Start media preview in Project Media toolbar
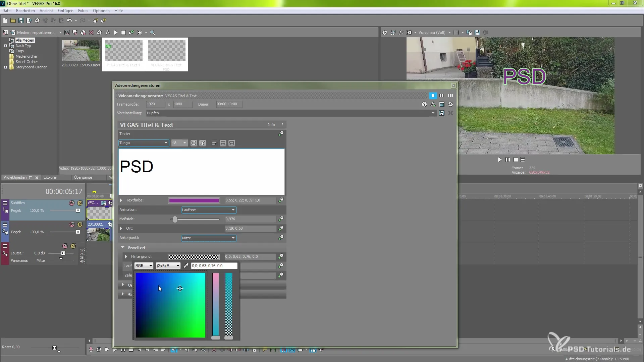Viewport: 644px width, 362px height. (115, 33)
